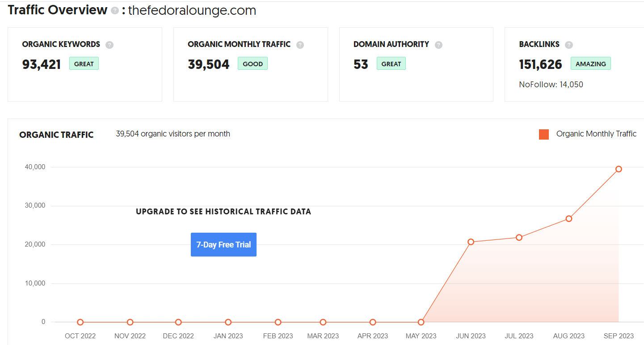Click 'UPGRADE TO SEE HISTORICAL TRAFFIC DATA' text

click(223, 212)
